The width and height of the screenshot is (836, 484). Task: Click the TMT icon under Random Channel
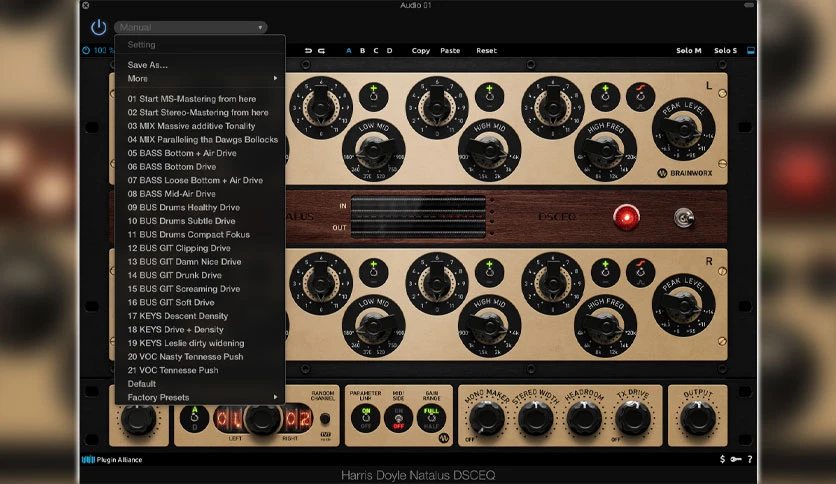coord(325,436)
